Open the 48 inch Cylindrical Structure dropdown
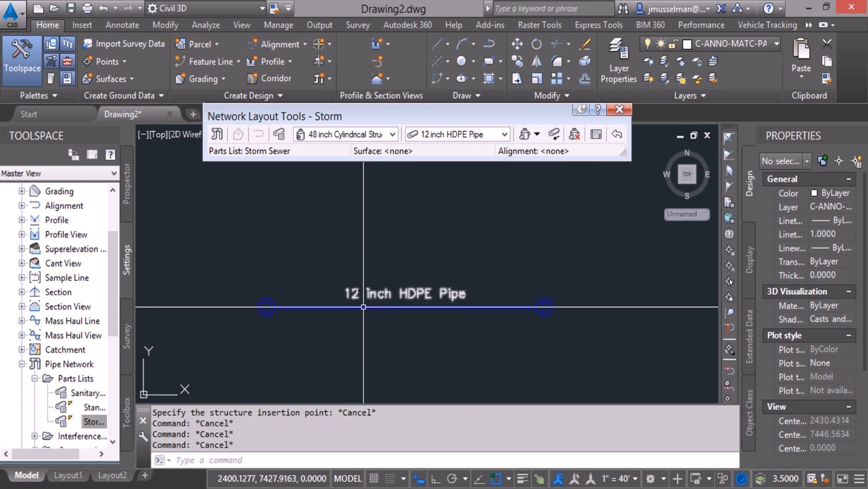The image size is (868, 489). click(x=393, y=134)
